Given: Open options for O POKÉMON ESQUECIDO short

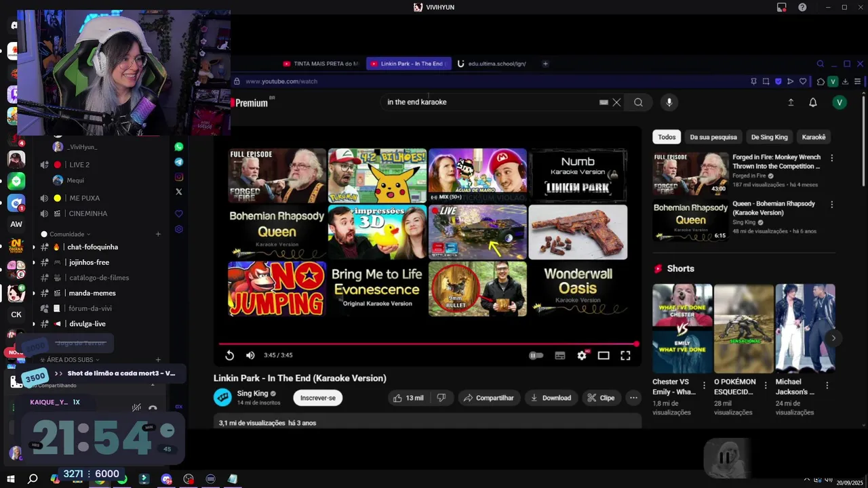Looking at the screenshot, I should pos(766,385).
